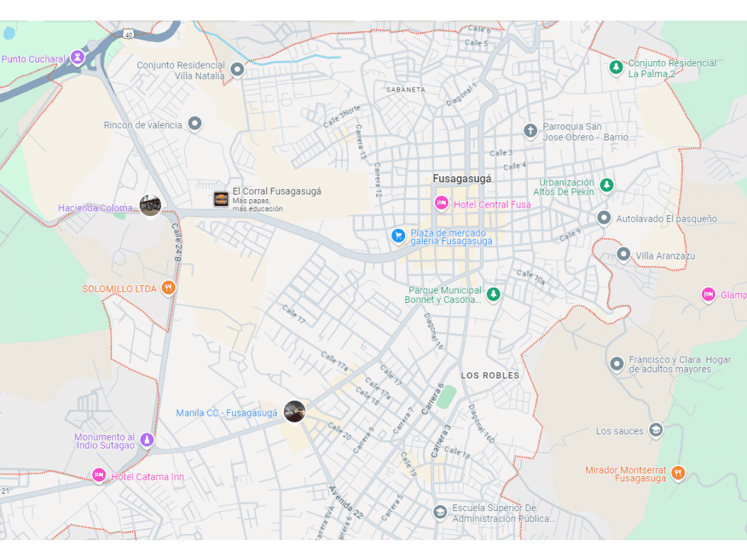Viewport: 747px width, 560px height.
Task: Click the Punto Cucharal purple marker
Action: click(x=77, y=57)
